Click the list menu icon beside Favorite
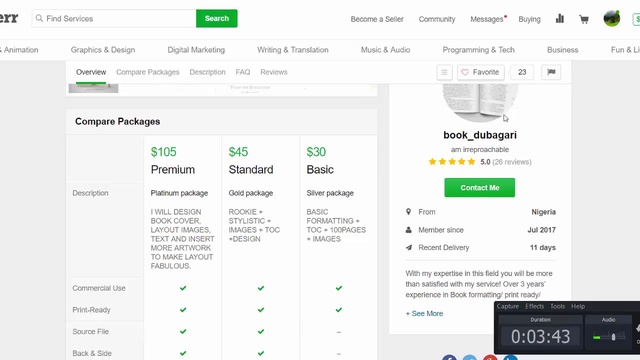The width and height of the screenshot is (640, 360). [x=444, y=72]
